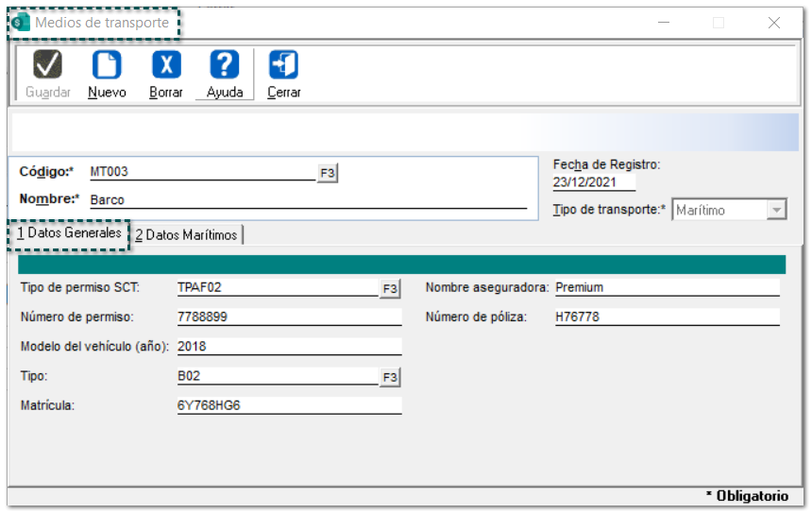Image resolution: width=812 pixels, height=514 pixels.
Task: Click the Guardar checkmark icon
Action: 47,65
